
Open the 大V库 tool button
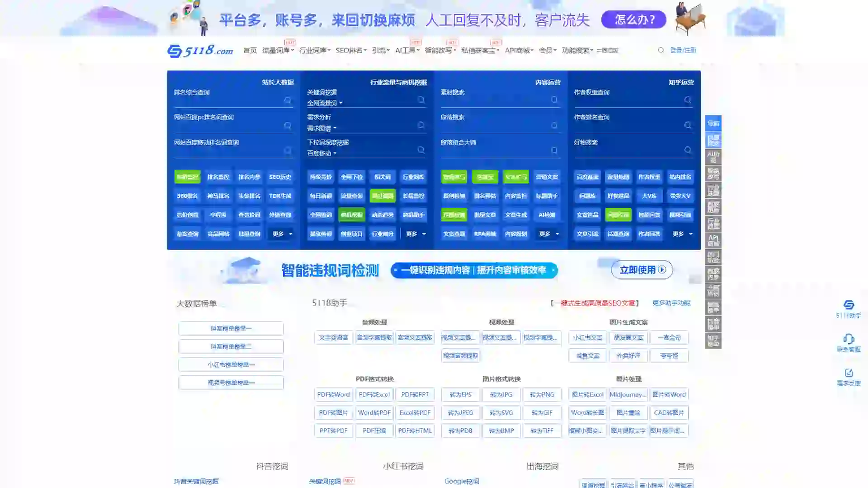point(649,196)
